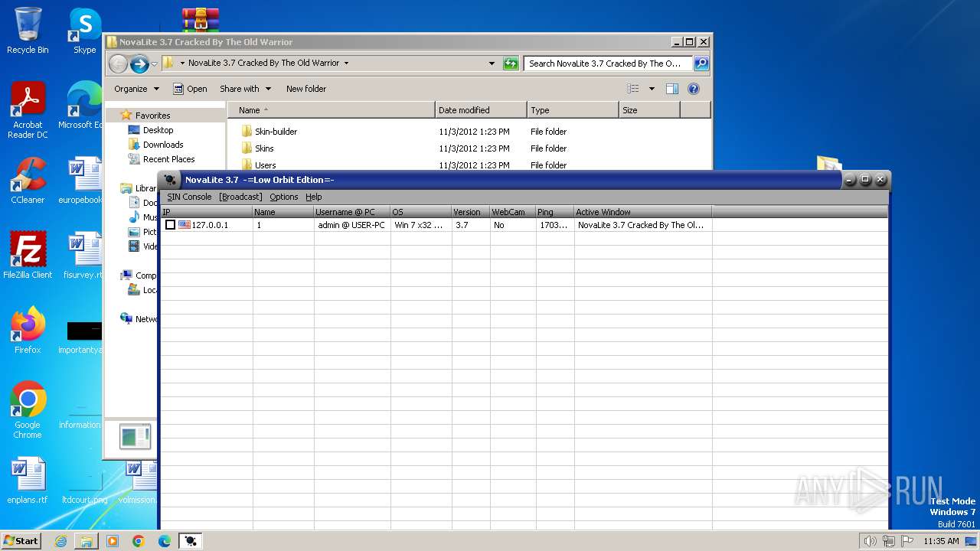Open FileZilla Client desktop shortcut

28,256
